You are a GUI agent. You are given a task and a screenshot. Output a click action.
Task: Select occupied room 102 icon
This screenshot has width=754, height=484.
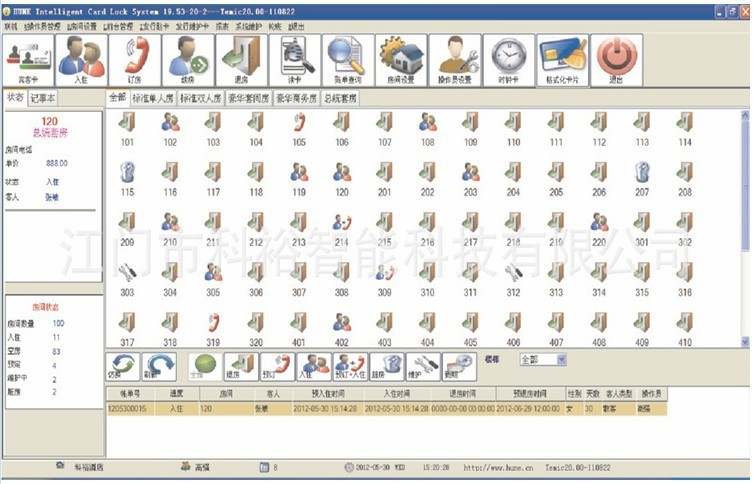tap(170, 123)
